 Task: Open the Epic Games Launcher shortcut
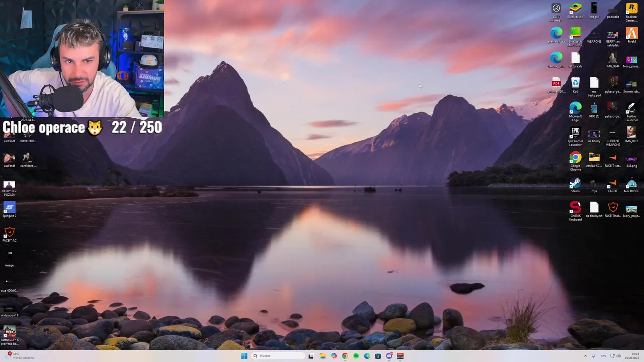pyautogui.click(x=575, y=136)
